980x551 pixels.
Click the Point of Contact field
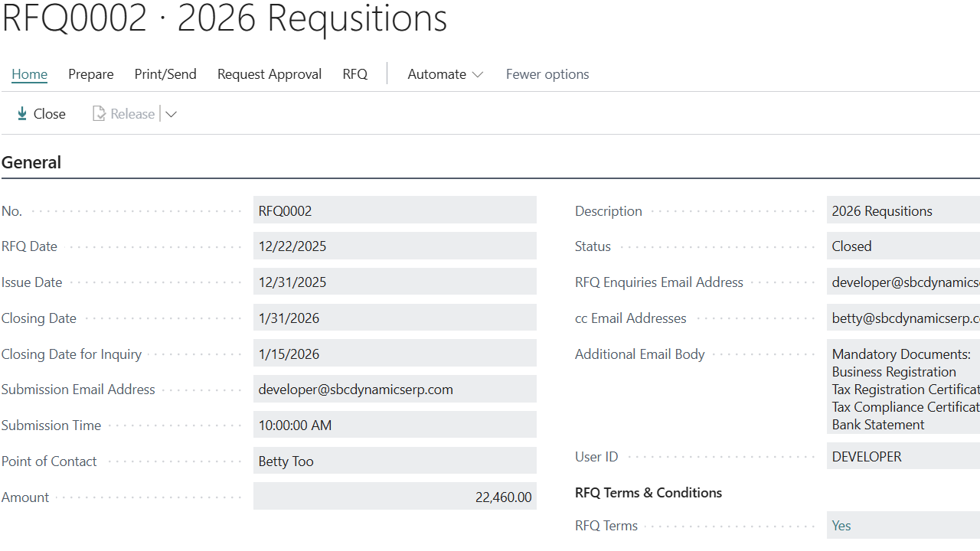(394, 460)
